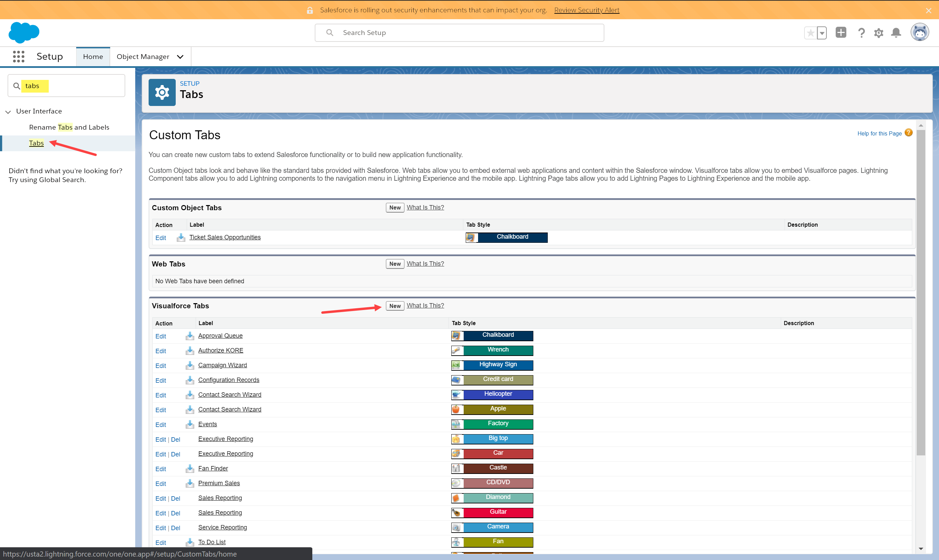Open Help for this Page link
The image size is (939, 560).
point(879,134)
